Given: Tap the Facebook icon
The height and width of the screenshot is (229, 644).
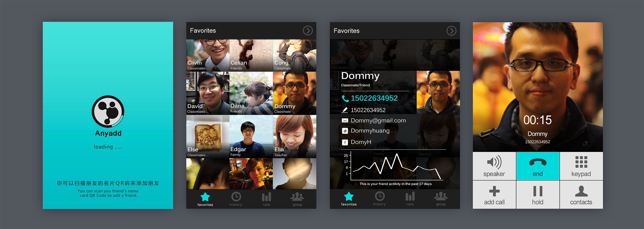Looking at the screenshot, I should tap(345, 142).
